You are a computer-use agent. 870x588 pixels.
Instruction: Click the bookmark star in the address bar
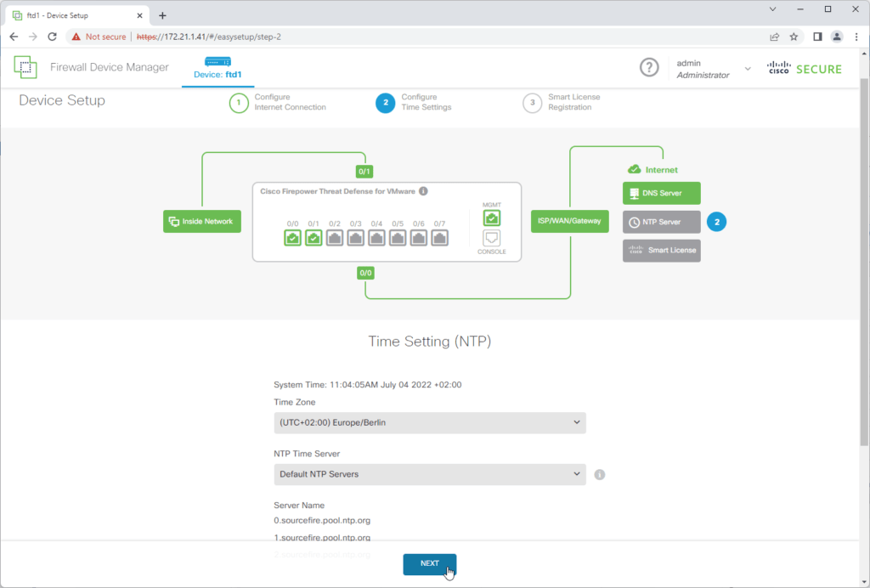[x=793, y=37]
